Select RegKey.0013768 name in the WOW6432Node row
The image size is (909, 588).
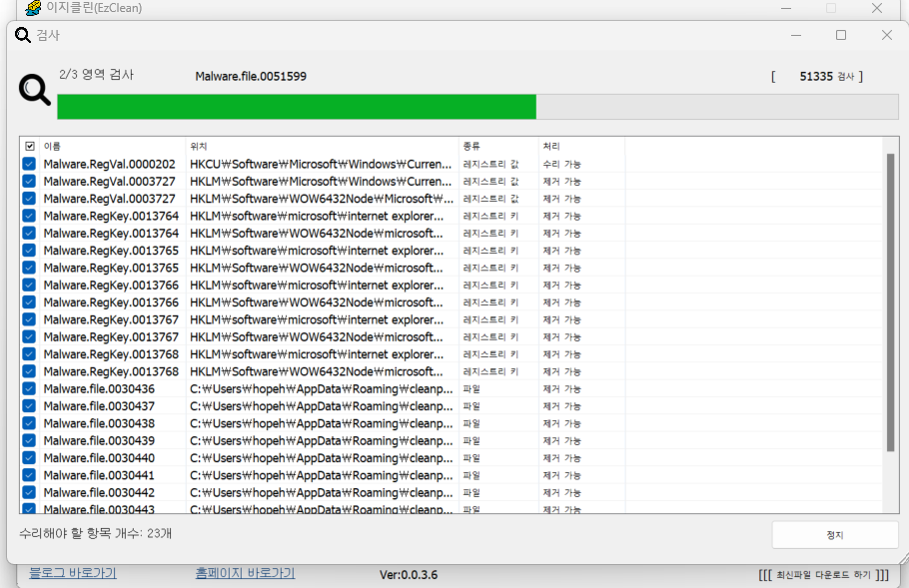click(x=111, y=371)
